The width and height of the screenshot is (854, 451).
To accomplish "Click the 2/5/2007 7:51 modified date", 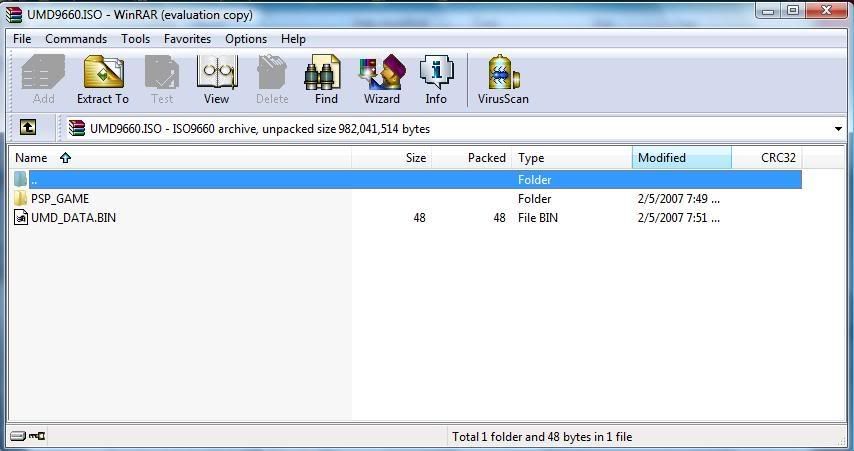I will click(679, 218).
